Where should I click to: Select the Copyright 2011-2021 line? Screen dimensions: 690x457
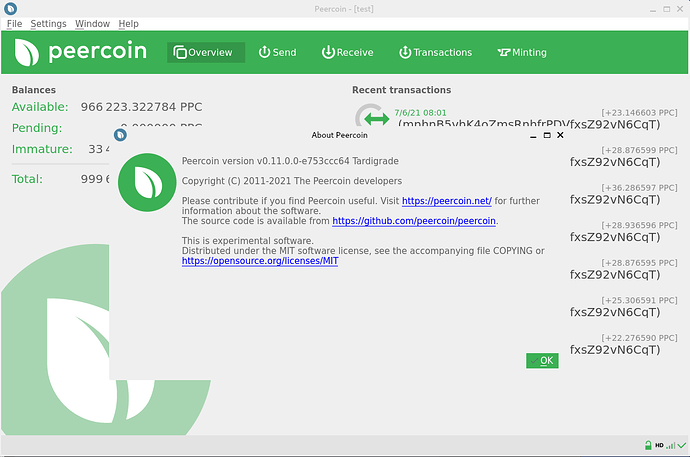(x=292, y=181)
